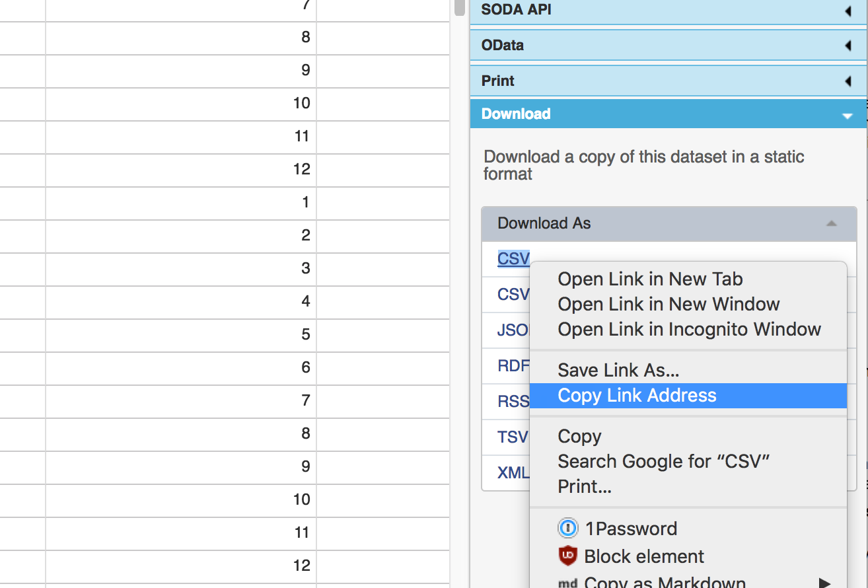This screenshot has width=868, height=588.
Task: Click the XML download link
Action: point(513,473)
